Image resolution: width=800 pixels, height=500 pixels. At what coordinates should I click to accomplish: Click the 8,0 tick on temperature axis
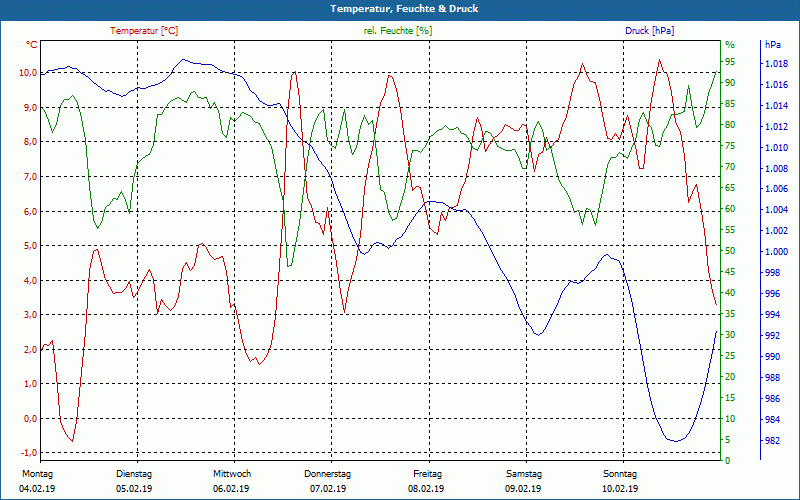(x=30, y=142)
